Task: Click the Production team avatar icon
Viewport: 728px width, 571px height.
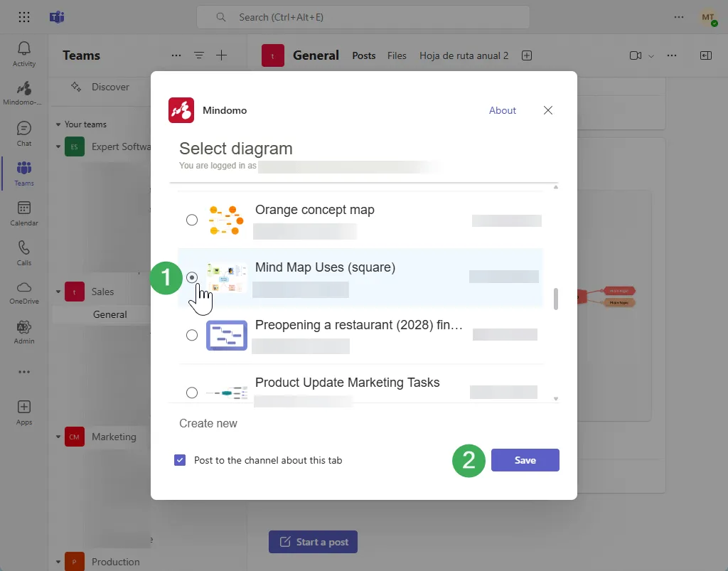Action: pos(74,561)
